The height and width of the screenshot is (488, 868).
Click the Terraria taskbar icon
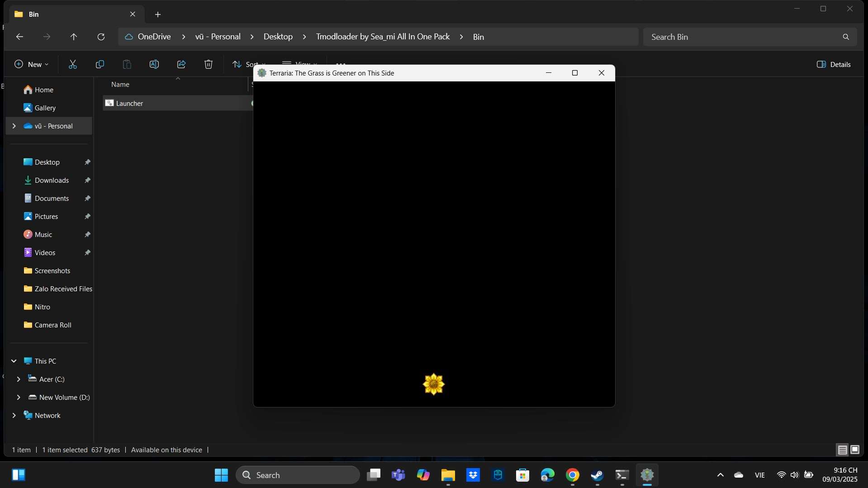pos(647,475)
